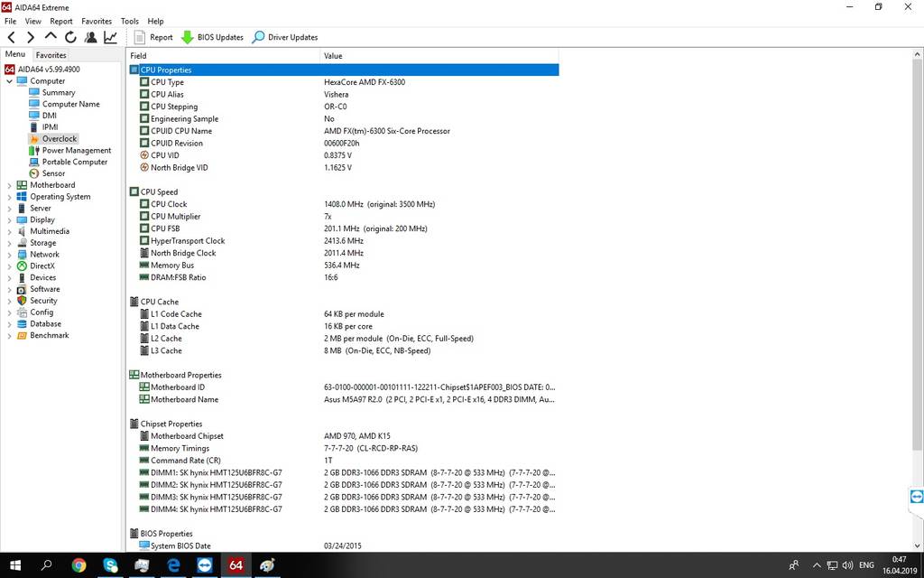This screenshot has height=578, width=924.
Task: Open the File menu
Action: click(x=10, y=22)
